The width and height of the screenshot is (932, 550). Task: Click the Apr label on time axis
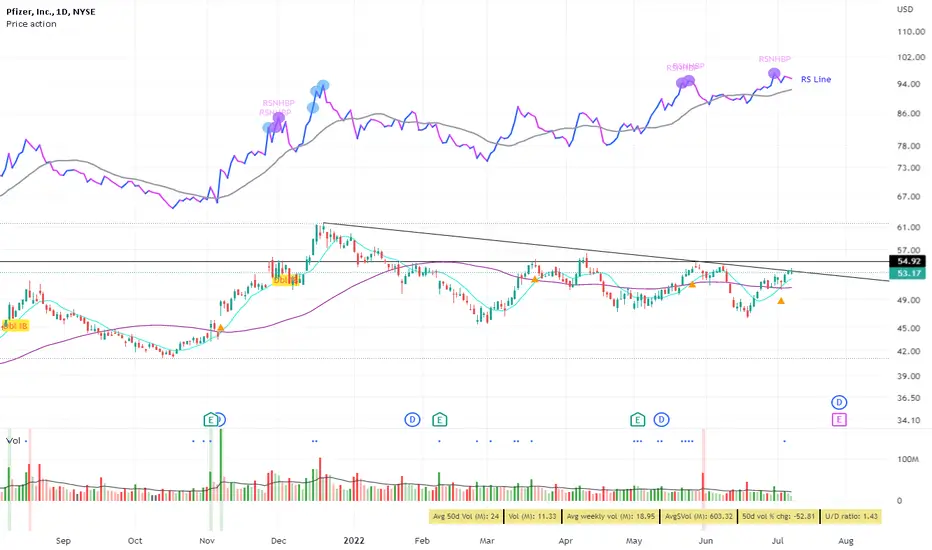(x=566, y=540)
